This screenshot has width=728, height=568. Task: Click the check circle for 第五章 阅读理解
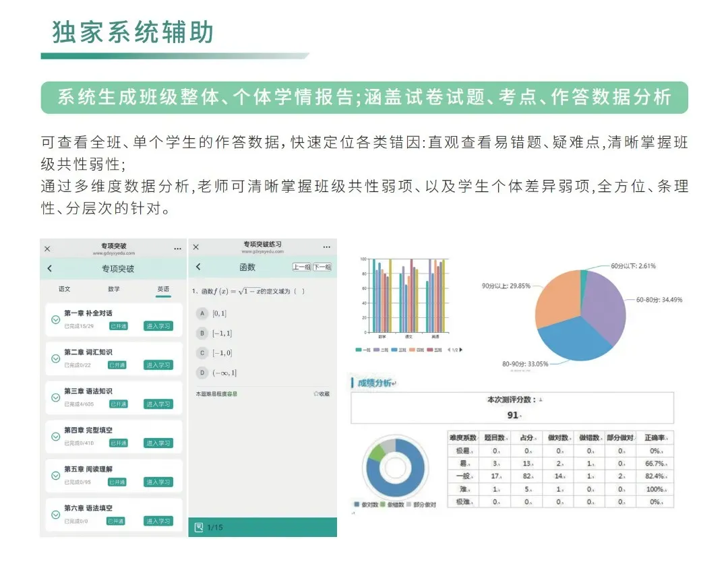point(55,476)
